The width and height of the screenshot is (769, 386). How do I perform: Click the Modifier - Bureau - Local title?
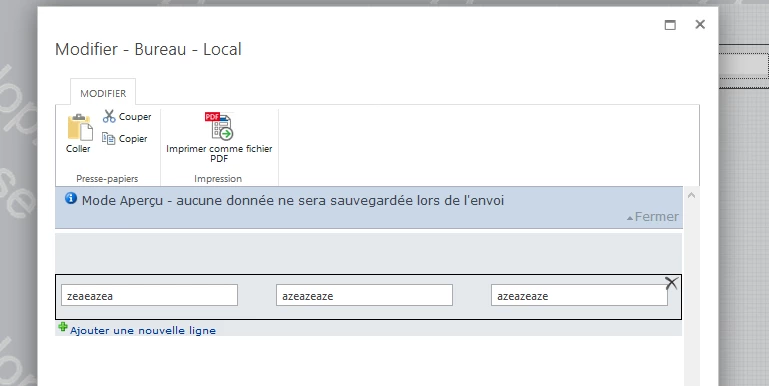[x=148, y=50]
